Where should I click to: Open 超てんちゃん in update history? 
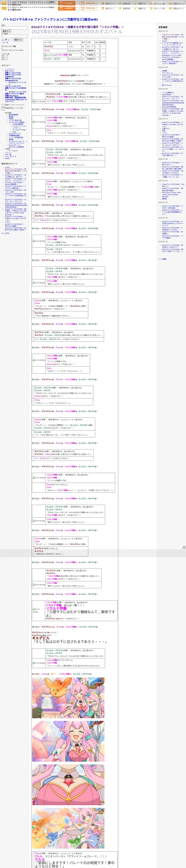(167, 85)
